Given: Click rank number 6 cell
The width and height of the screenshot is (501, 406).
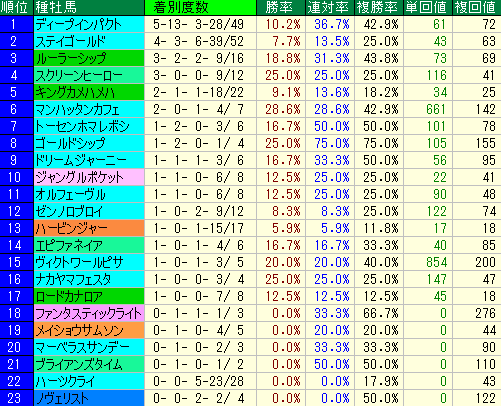Looking at the screenshot, I should [x=17, y=109].
